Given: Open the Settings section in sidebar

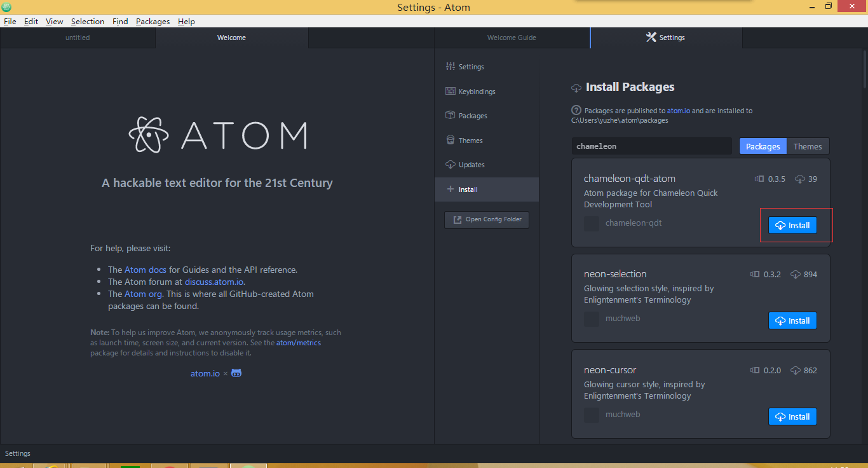Looking at the screenshot, I should [x=487, y=67].
